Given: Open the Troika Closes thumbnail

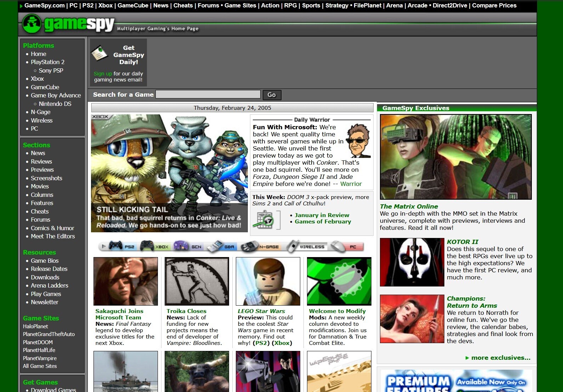Looking at the screenshot, I should tap(197, 281).
